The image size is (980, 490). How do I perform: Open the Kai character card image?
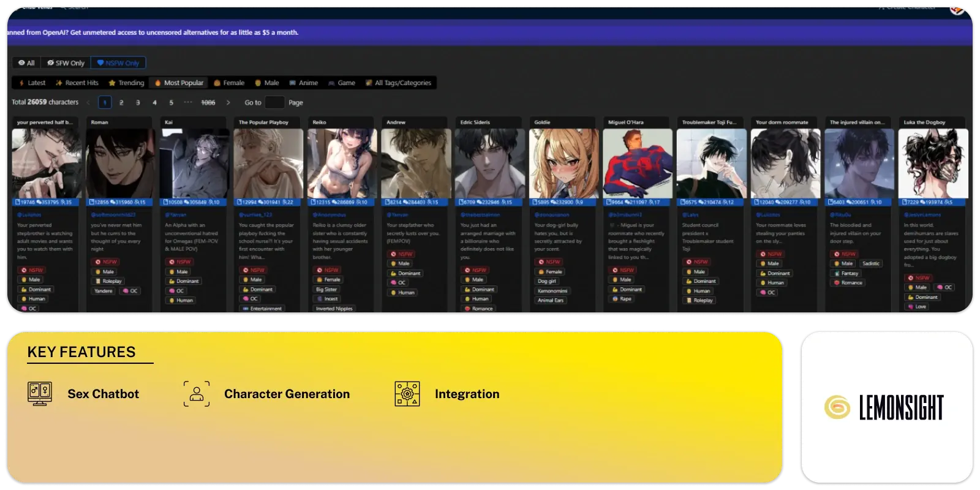[x=194, y=163]
